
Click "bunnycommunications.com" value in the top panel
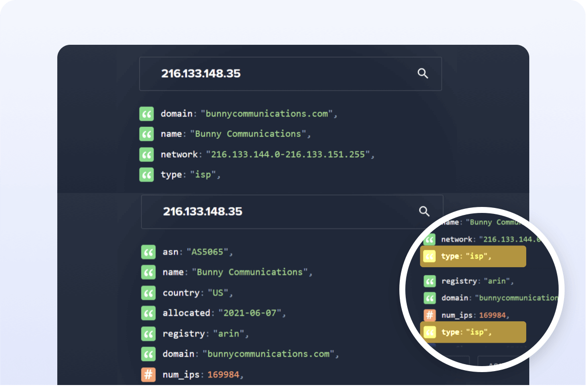pyautogui.click(x=268, y=114)
